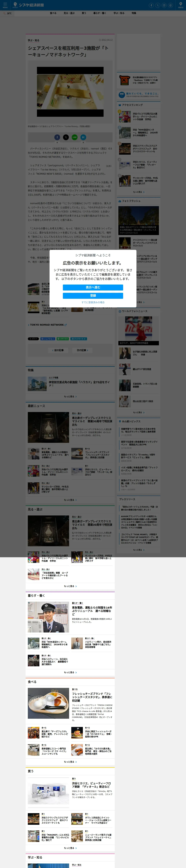Open フレッシュチーズブランド表参道に初店舗 headline
The width and height of the screenshot is (186, 868).
click(x=92, y=697)
